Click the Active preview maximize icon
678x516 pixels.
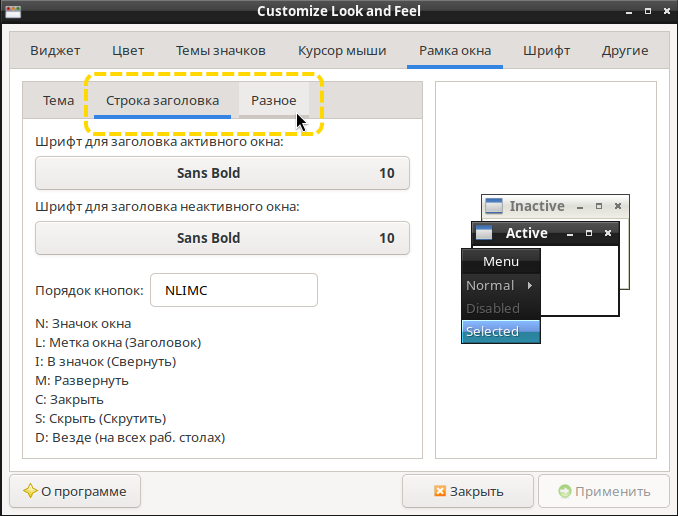(589, 233)
